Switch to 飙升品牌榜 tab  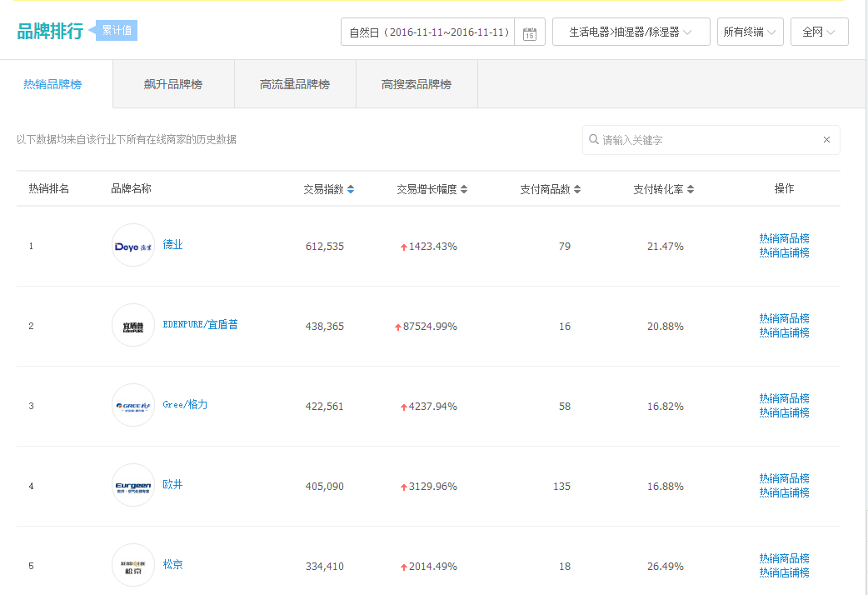[173, 84]
